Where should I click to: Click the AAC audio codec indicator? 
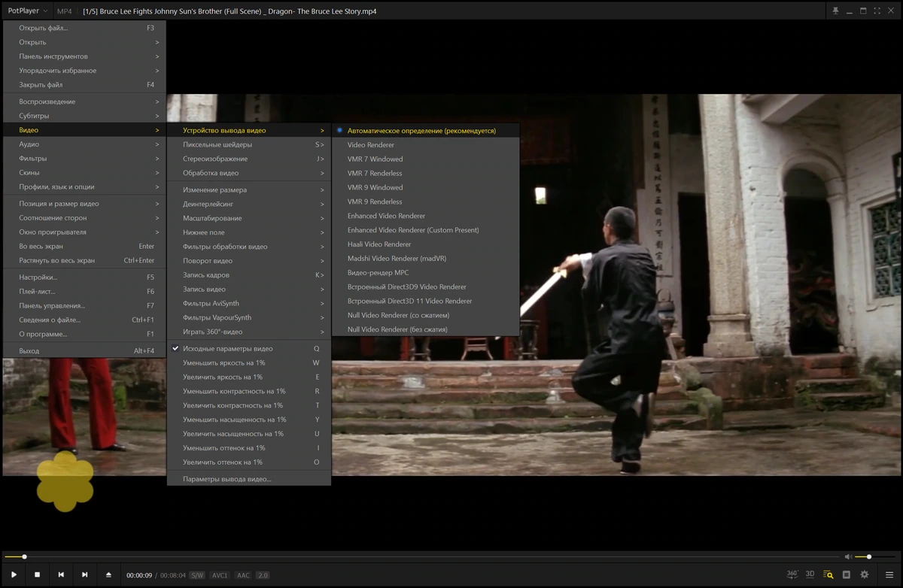[x=243, y=575]
